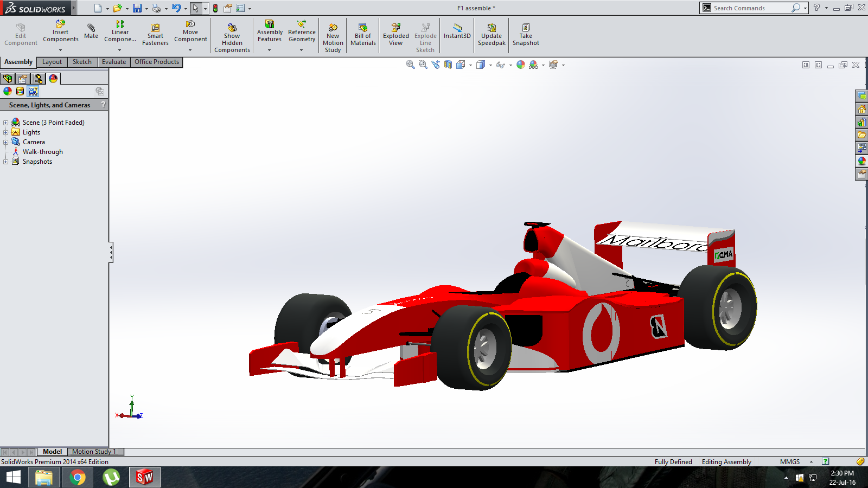The height and width of the screenshot is (488, 868).
Task: Click Show Hidden Components
Action: (x=232, y=38)
